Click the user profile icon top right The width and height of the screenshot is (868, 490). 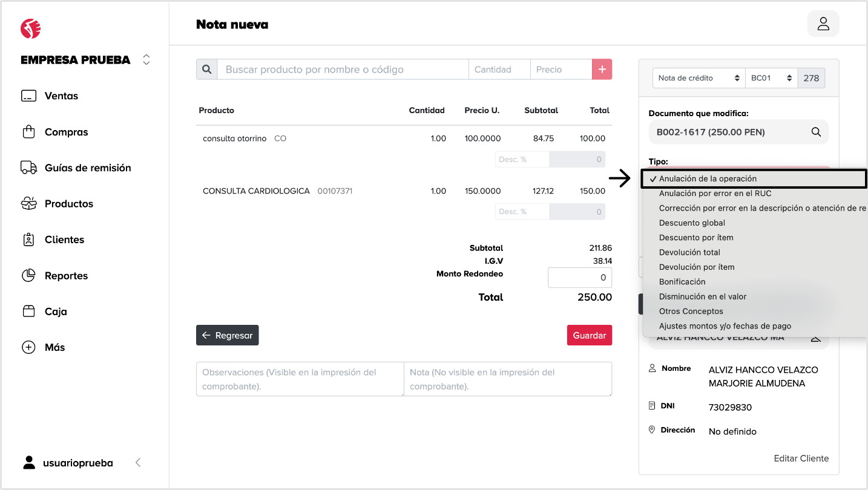(823, 24)
